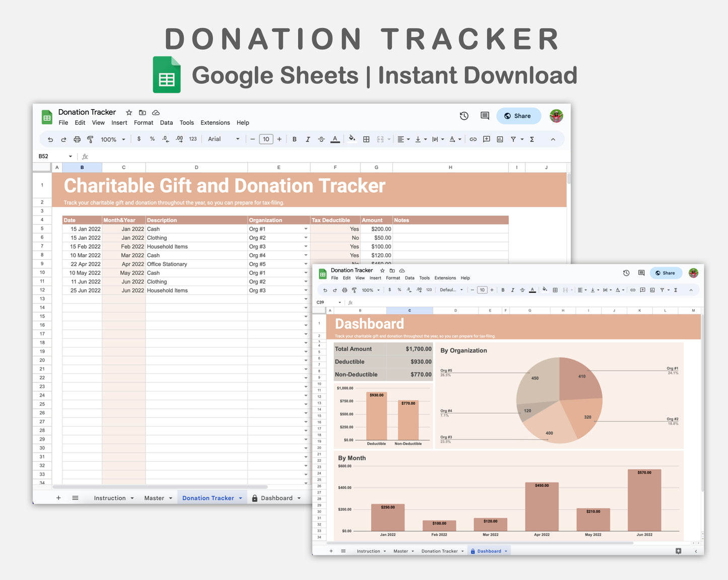This screenshot has height=580, width=728.
Task: Click the borders icon in the larger window
Action: (366, 139)
